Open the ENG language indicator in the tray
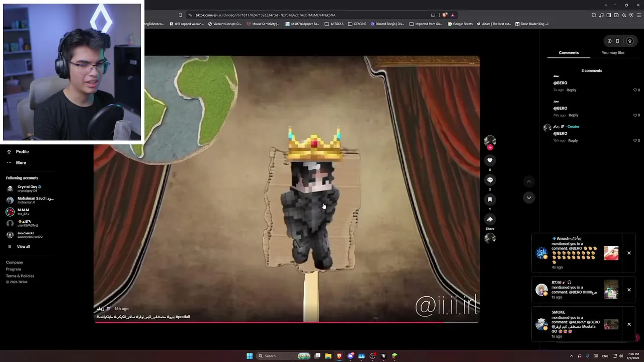This screenshot has width=644, height=362. tap(605, 356)
